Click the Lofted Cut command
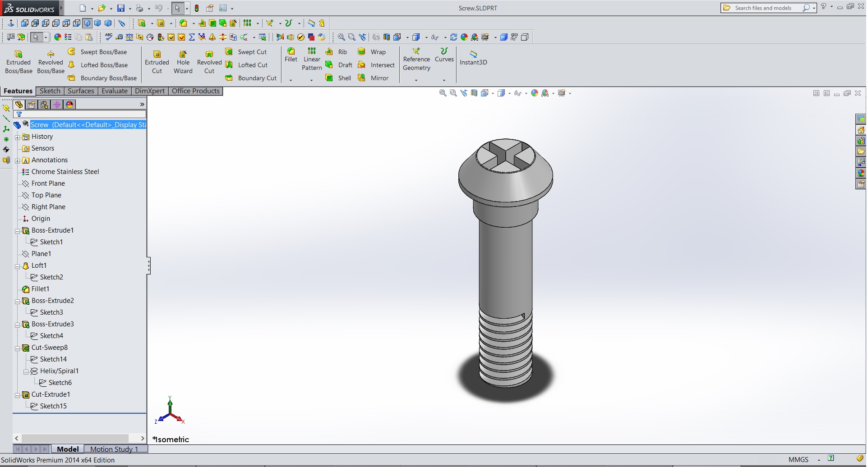 pos(246,65)
